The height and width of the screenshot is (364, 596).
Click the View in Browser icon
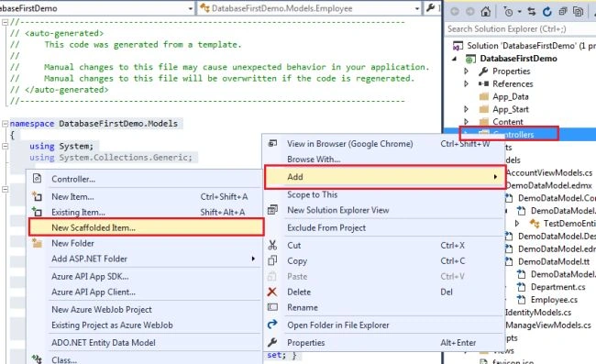pyautogui.click(x=272, y=143)
